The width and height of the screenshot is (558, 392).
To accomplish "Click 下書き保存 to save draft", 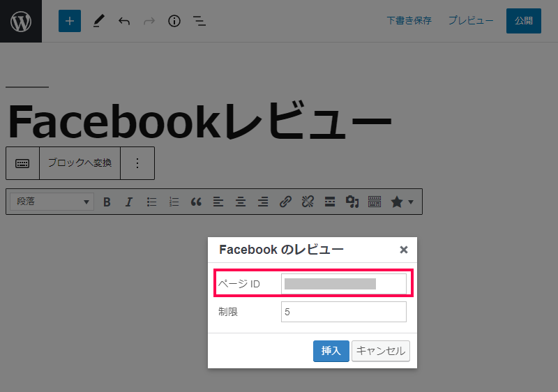I will point(409,21).
